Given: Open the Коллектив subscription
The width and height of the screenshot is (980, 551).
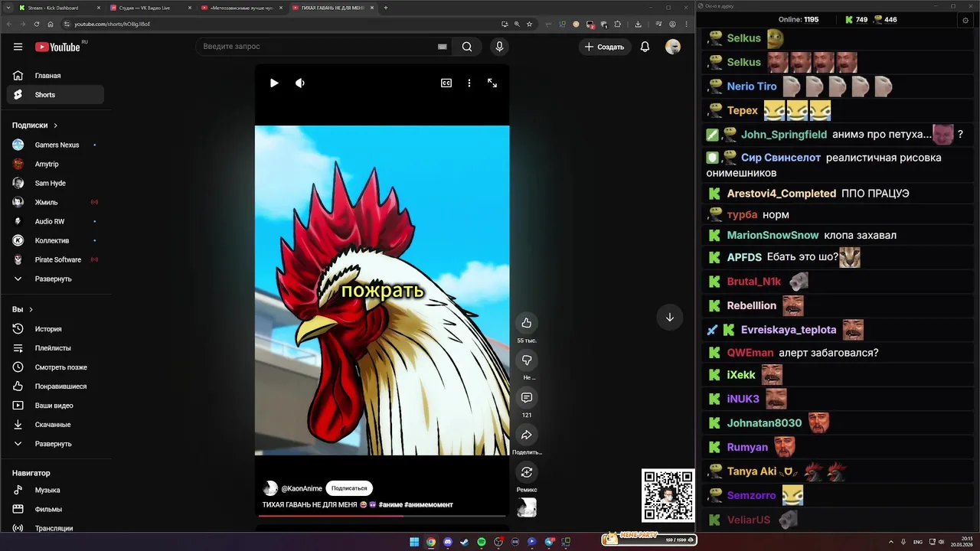Looking at the screenshot, I should click(x=55, y=240).
